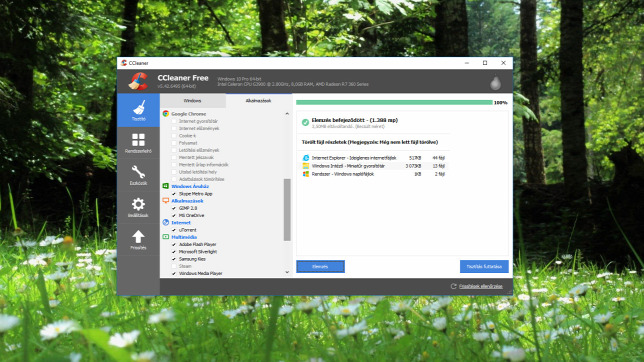This screenshot has height=362, width=644.
Task: Click the green analysis-complete checkmark icon
Action: point(305,122)
